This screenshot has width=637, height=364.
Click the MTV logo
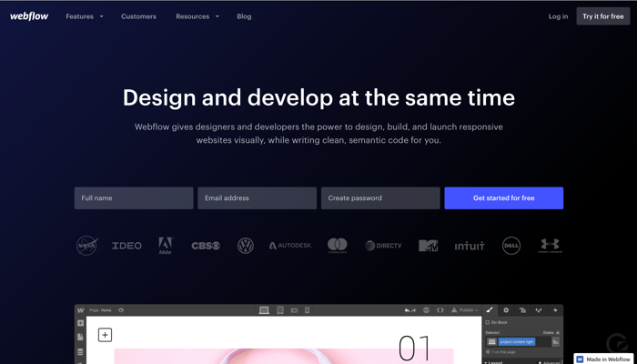[429, 246]
